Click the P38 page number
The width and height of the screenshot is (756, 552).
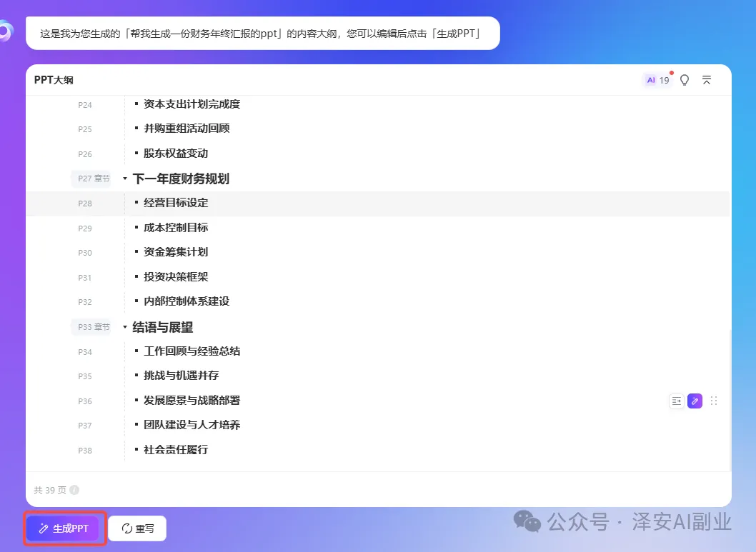[85, 451]
